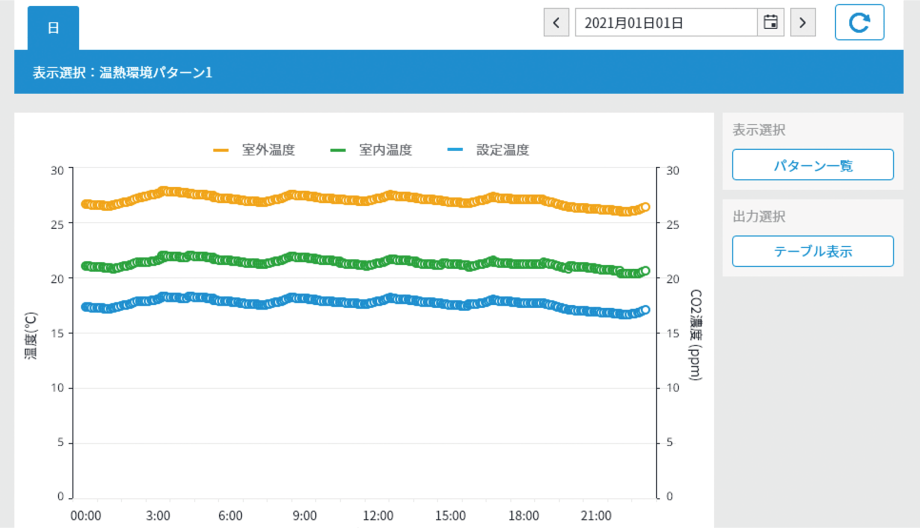Click the 6:00 x-axis label

click(x=230, y=516)
